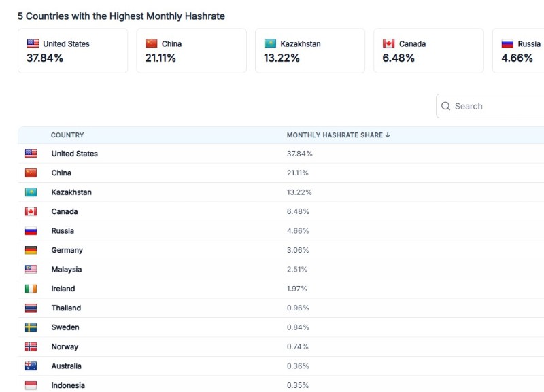Image resolution: width=544 pixels, height=392 pixels.
Task: Click the Canada name in the top card
Action: (413, 43)
